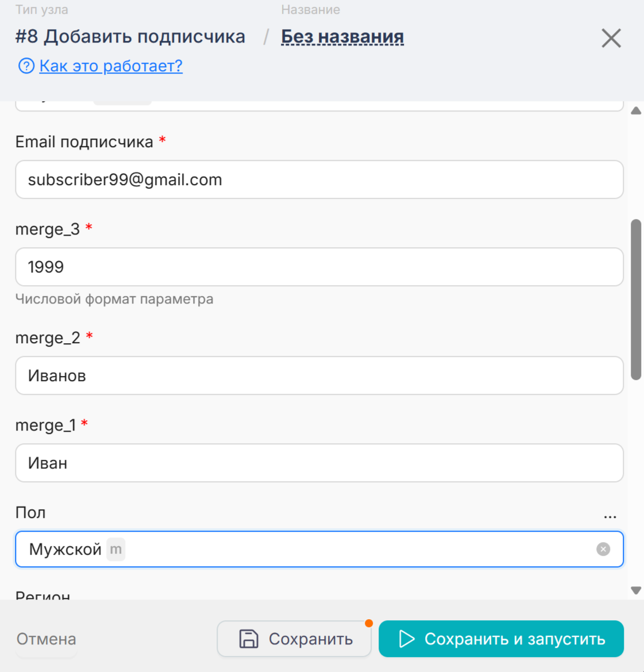Viewport: 644px width, 672px height.
Task: Click the Сохранить button
Action: coord(294,639)
